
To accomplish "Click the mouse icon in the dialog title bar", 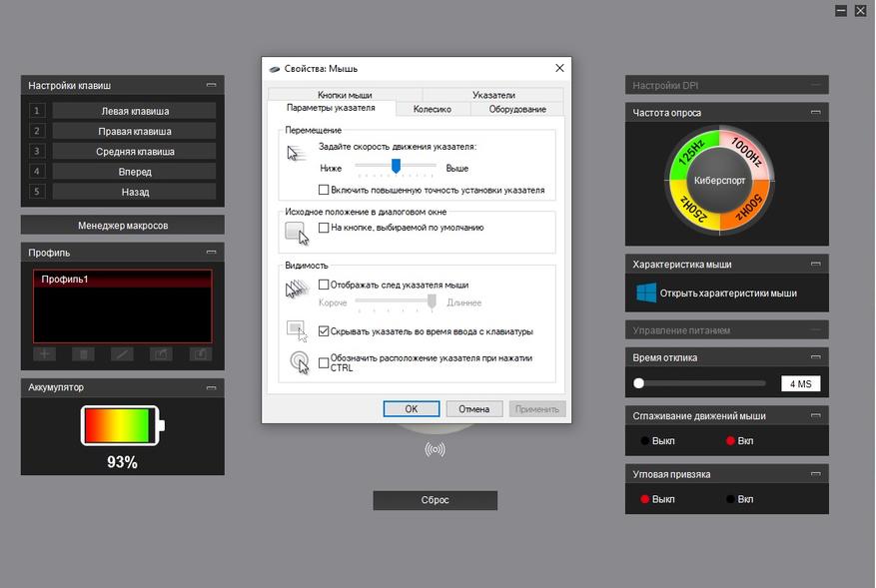I will pos(275,69).
